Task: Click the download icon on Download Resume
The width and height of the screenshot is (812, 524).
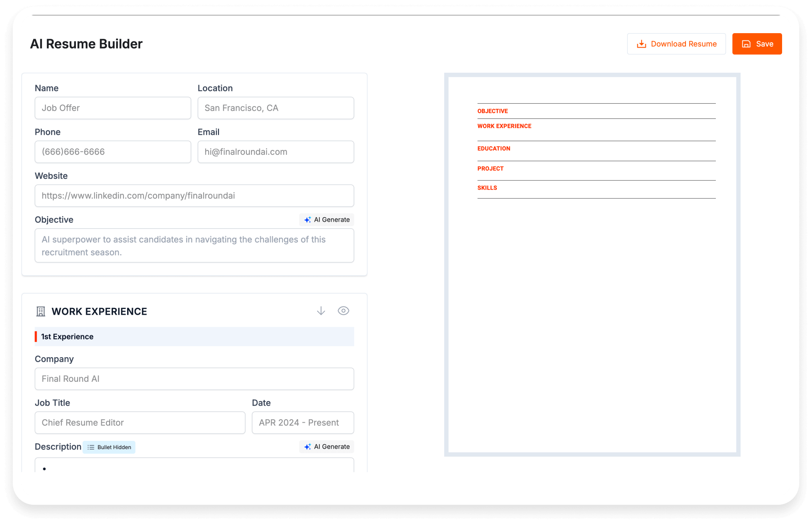Action: [641, 43]
